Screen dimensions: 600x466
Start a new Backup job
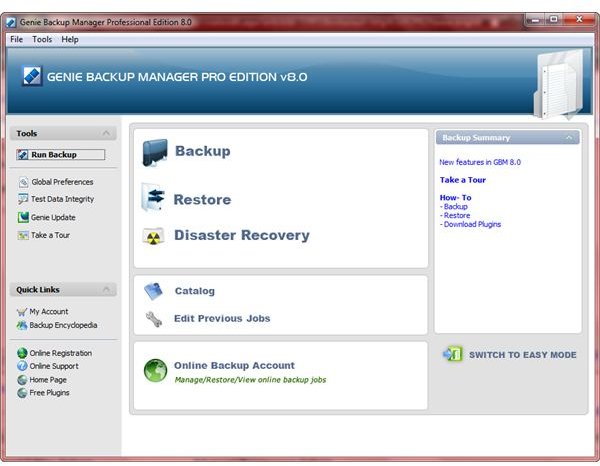pyautogui.click(x=203, y=151)
